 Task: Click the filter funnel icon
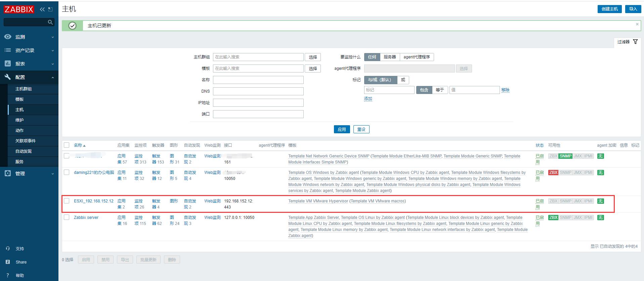pos(635,42)
